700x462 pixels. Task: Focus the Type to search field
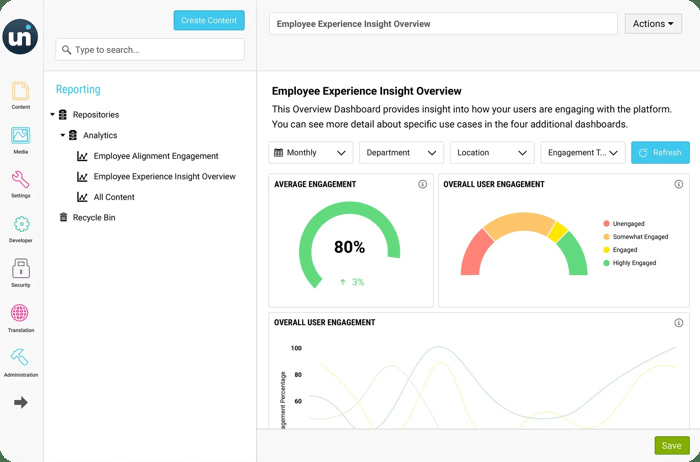150,50
